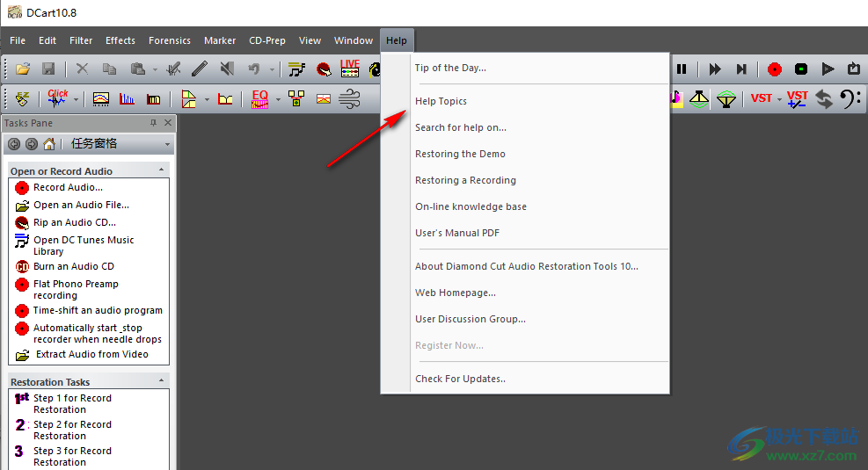Expand the Click filter dropdown arrow

click(76, 99)
